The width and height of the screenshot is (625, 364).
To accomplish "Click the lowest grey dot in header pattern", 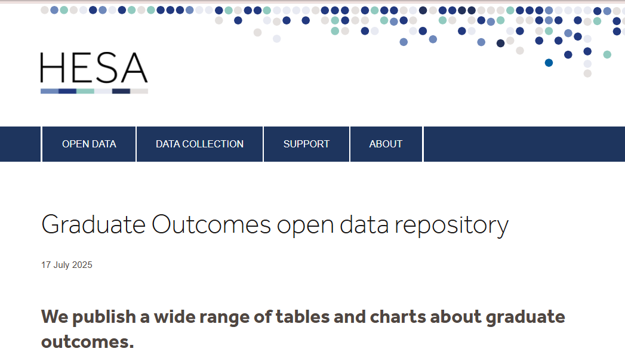I will [587, 73].
